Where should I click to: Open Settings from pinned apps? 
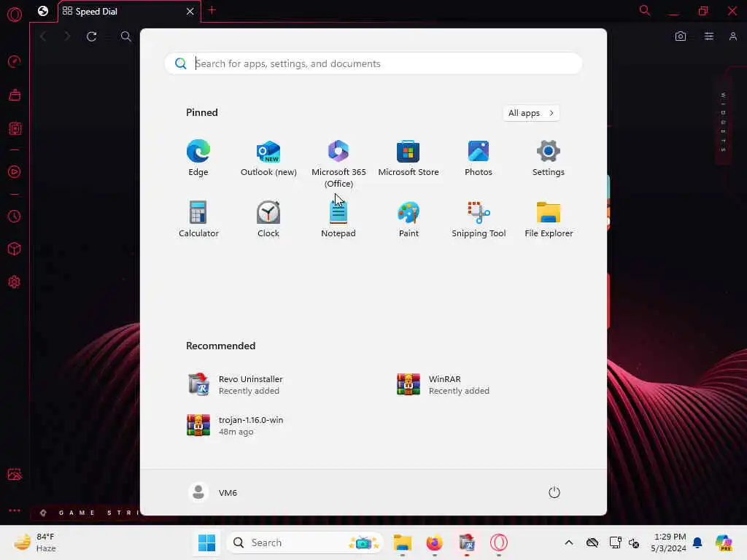point(549,158)
